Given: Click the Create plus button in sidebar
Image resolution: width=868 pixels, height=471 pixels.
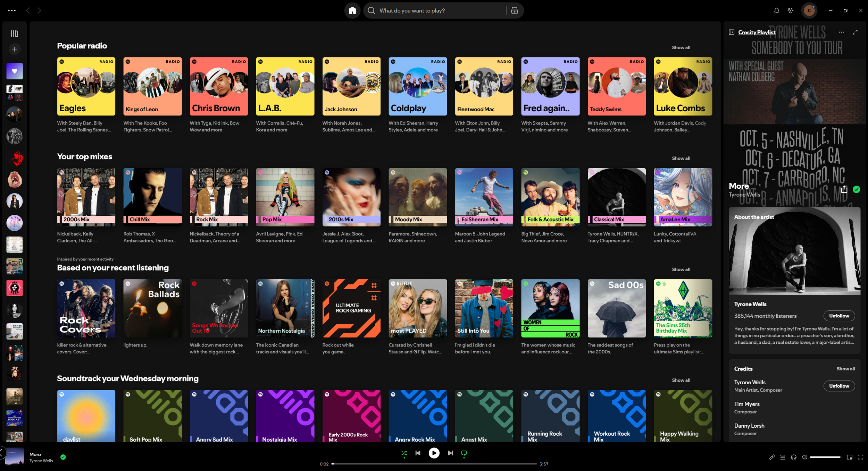Looking at the screenshot, I should [x=15, y=49].
